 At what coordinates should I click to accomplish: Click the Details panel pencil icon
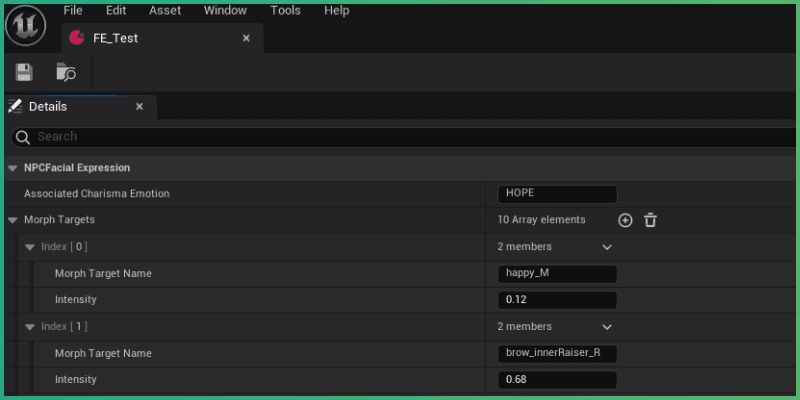click(15, 107)
